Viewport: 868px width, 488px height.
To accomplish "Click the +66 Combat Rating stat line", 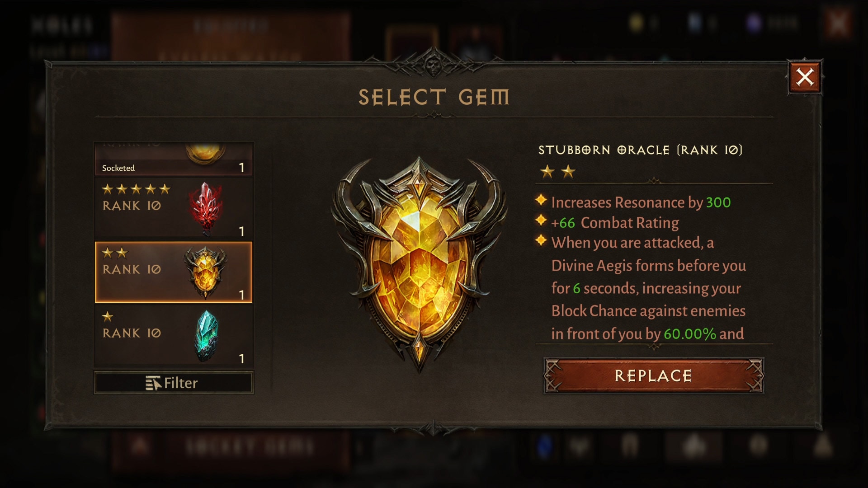I will [x=615, y=223].
